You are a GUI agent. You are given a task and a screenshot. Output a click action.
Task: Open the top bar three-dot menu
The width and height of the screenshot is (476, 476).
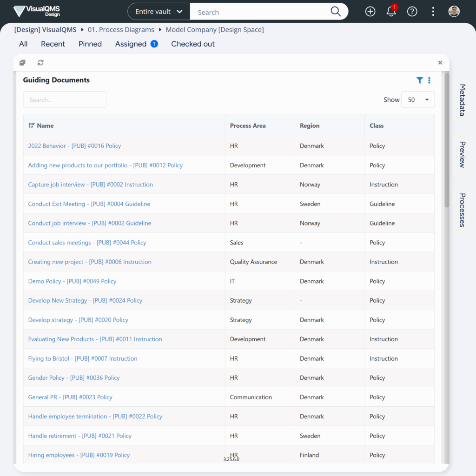pyautogui.click(x=433, y=12)
